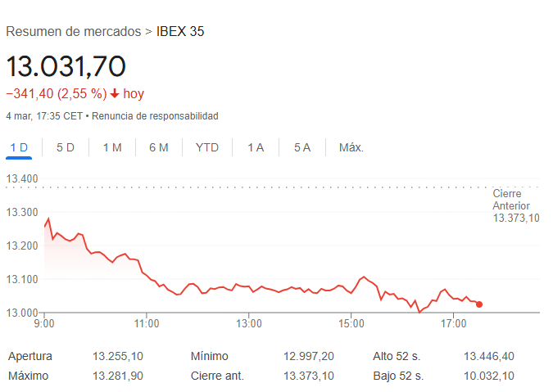Click the chart line above 11:00
The height and width of the screenshot is (392, 553).
[147, 276]
